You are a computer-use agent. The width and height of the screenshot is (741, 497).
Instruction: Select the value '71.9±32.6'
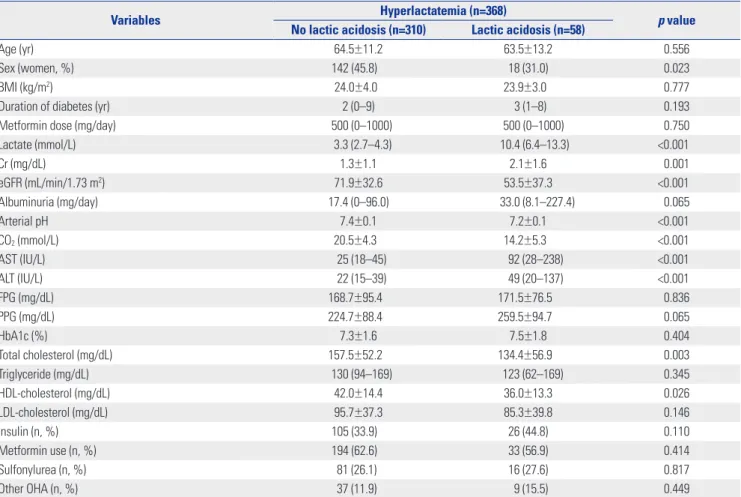(358, 183)
